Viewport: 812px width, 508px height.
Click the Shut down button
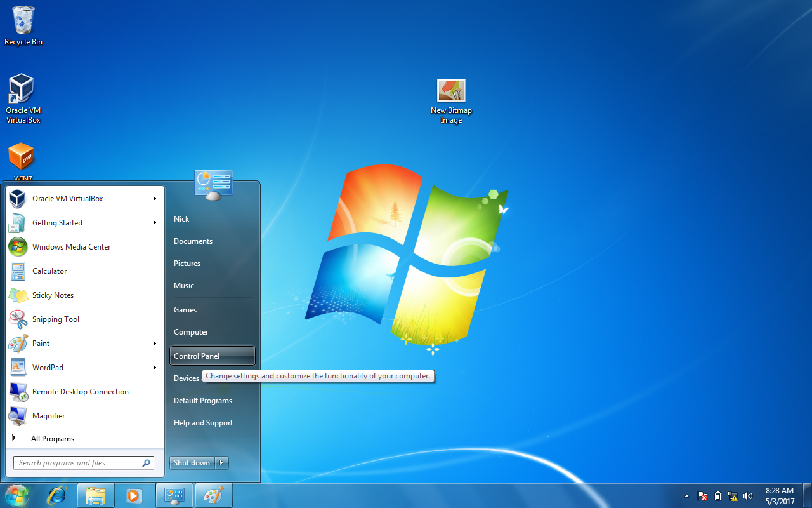(192, 463)
